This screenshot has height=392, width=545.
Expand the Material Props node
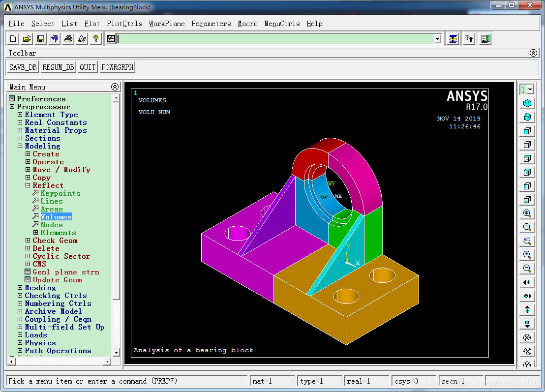[20, 130]
